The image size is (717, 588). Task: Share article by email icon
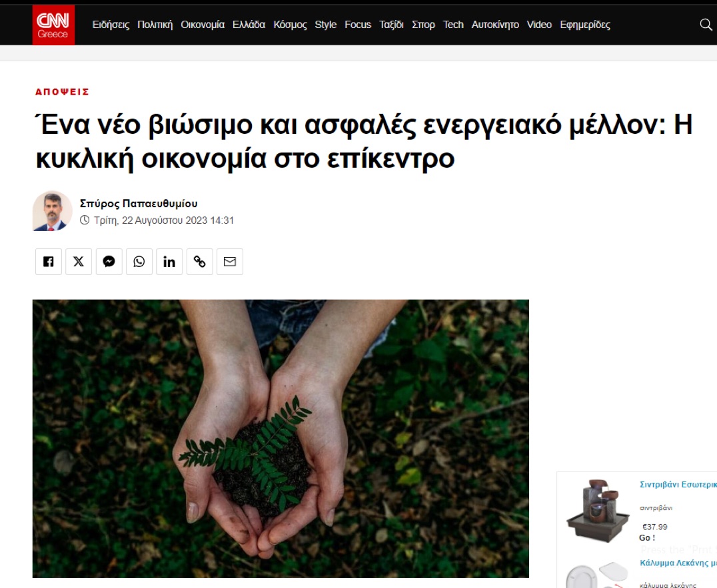coord(229,261)
